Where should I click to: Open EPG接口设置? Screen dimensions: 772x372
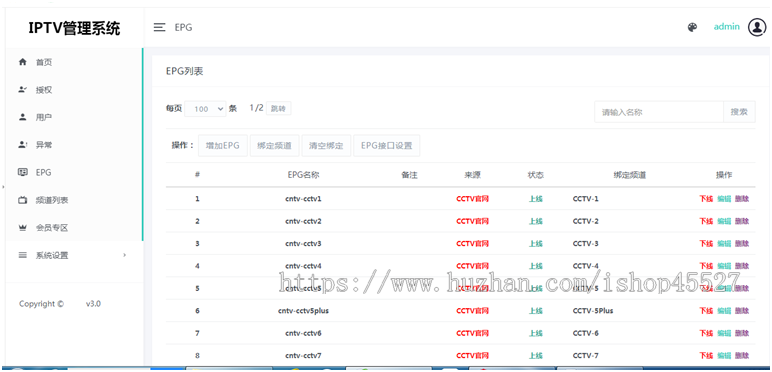coord(386,146)
